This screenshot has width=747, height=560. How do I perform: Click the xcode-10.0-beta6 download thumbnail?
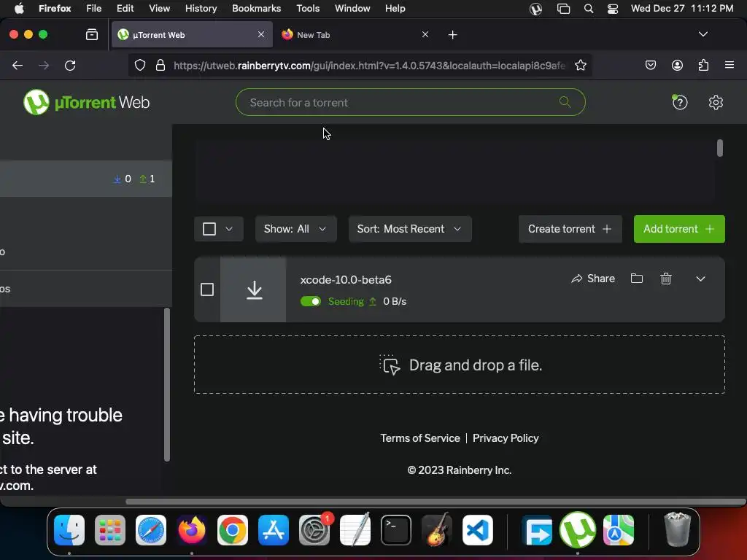click(253, 289)
